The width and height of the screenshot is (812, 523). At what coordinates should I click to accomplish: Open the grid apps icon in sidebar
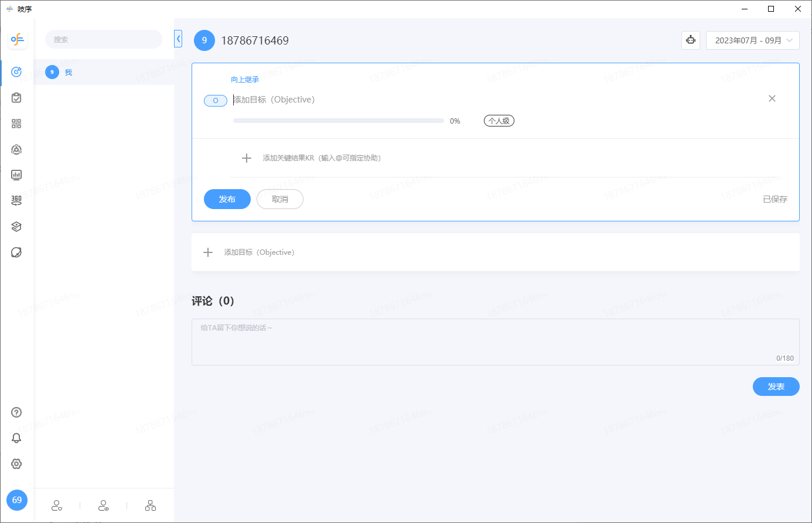coord(16,124)
